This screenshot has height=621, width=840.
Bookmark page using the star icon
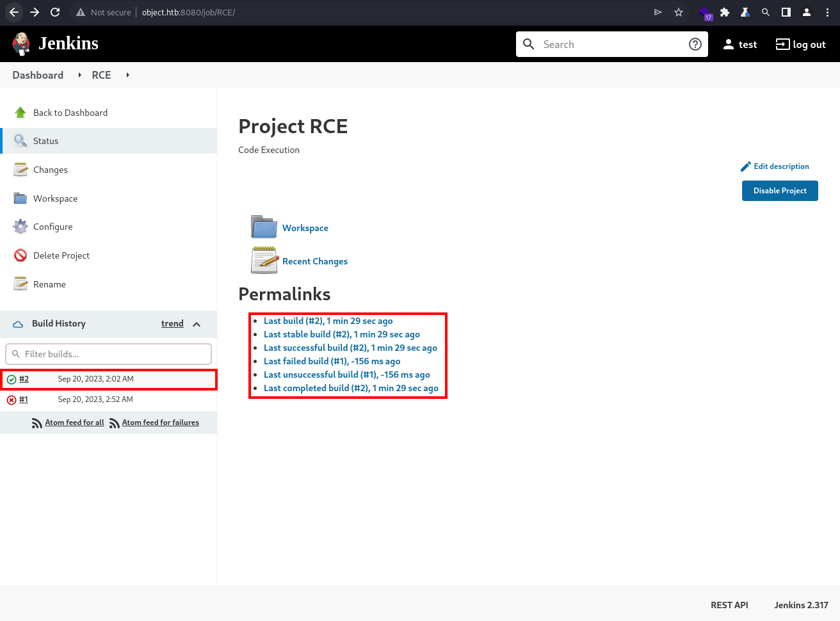679,12
